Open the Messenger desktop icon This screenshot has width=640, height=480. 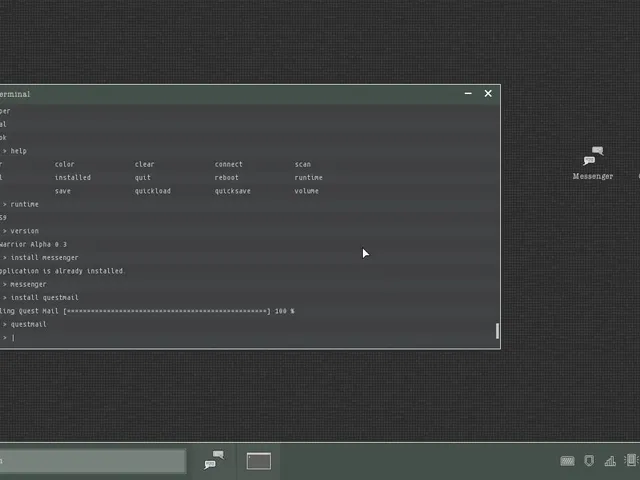[593, 163]
